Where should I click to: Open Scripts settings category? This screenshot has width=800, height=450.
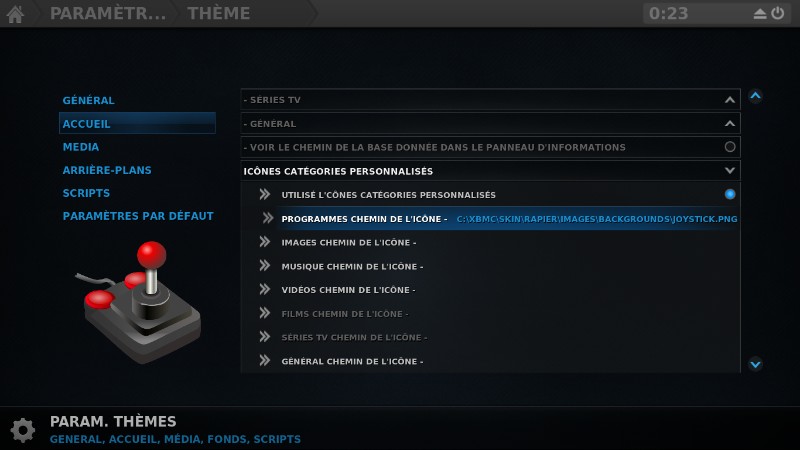point(86,193)
